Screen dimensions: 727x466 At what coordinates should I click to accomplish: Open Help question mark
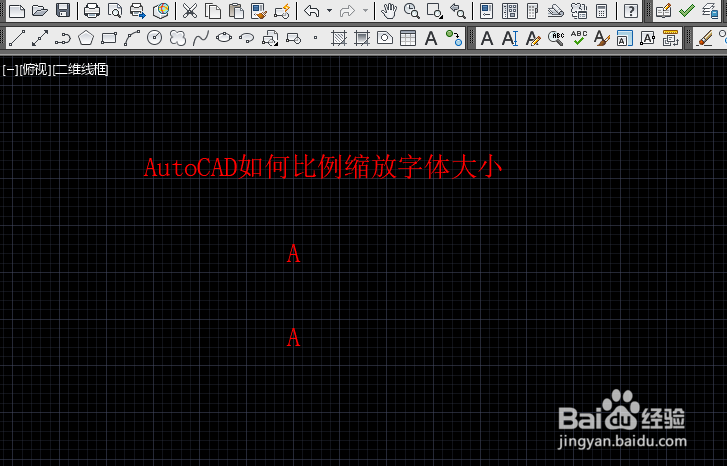tap(630, 10)
